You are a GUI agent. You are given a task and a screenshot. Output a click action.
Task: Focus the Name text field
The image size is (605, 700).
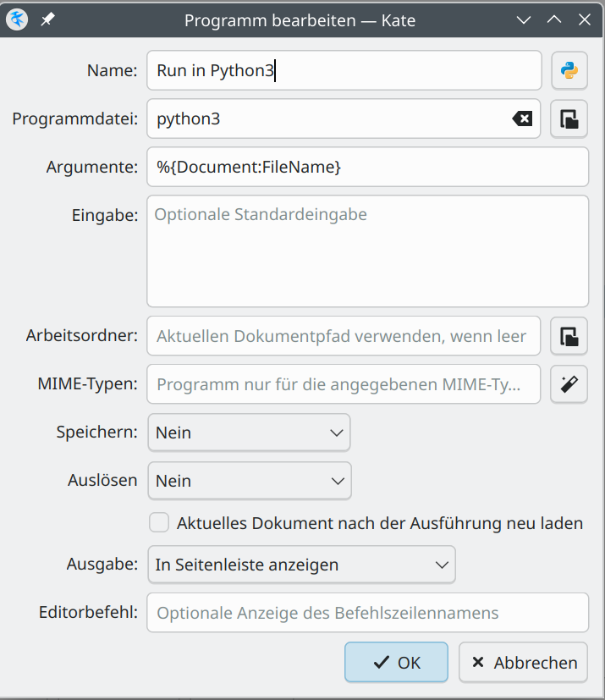(344, 70)
